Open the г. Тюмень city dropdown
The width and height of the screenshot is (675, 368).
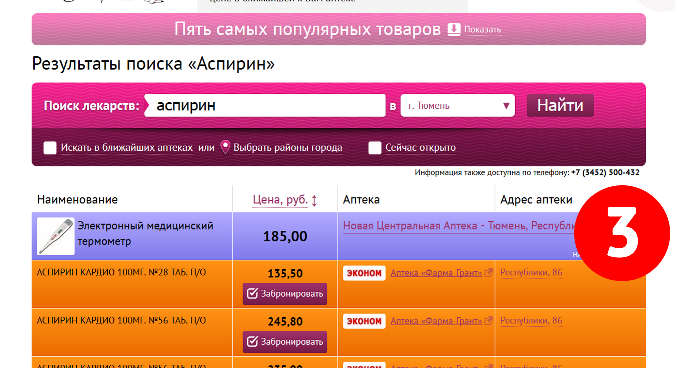(x=458, y=105)
